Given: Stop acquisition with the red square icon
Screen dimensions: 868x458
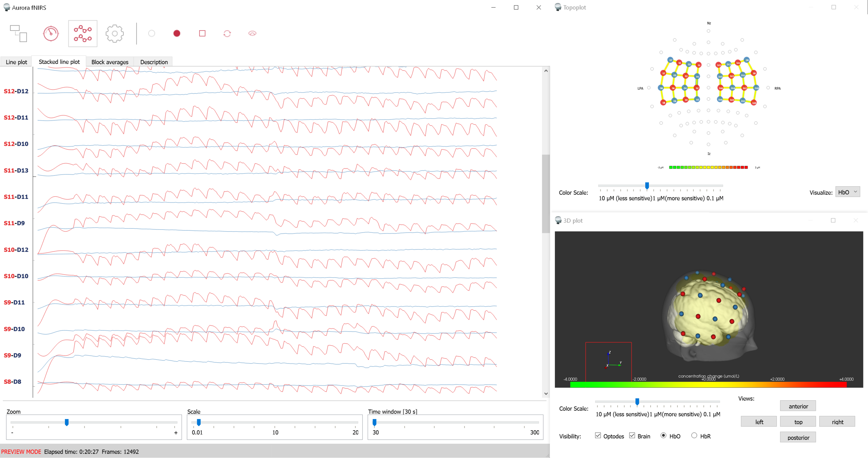Looking at the screenshot, I should (x=202, y=33).
